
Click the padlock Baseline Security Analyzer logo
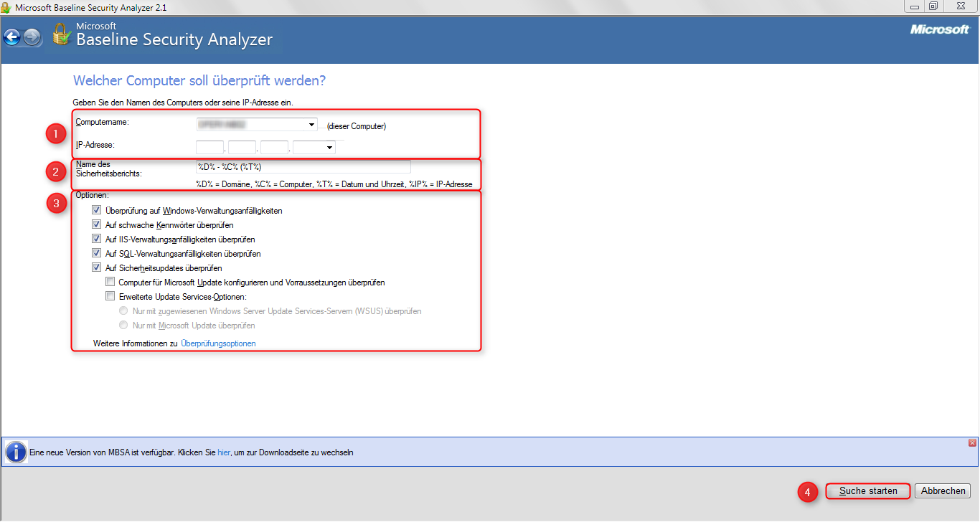pos(61,34)
